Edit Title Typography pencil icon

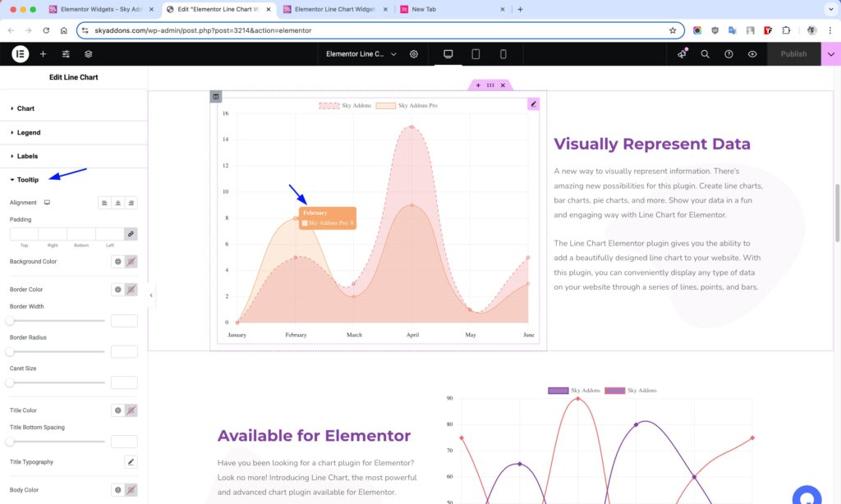point(131,461)
